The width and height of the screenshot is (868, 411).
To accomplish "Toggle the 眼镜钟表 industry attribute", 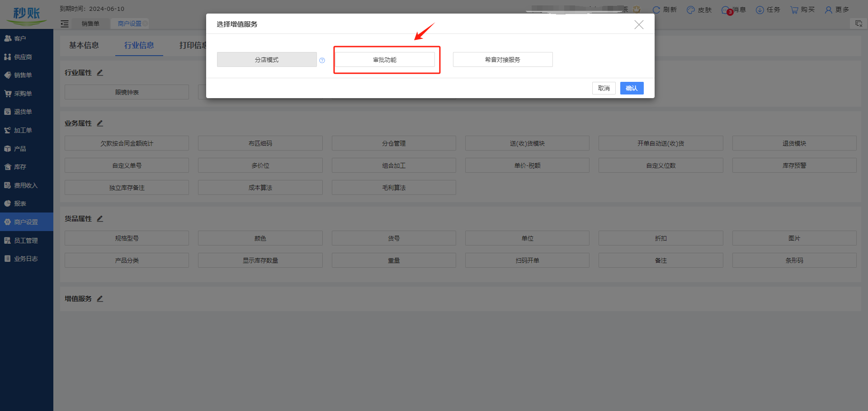I will pyautogui.click(x=127, y=92).
